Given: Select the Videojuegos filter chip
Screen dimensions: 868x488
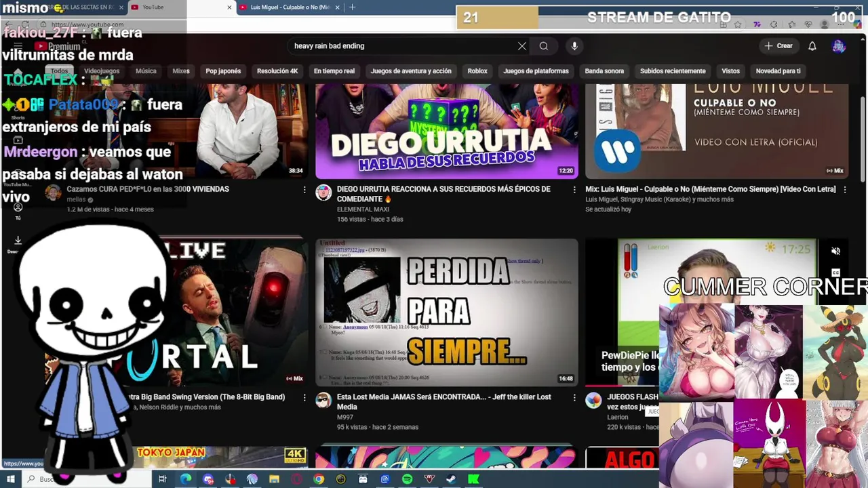Looking at the screenshot, I should (x=102, y=71).
